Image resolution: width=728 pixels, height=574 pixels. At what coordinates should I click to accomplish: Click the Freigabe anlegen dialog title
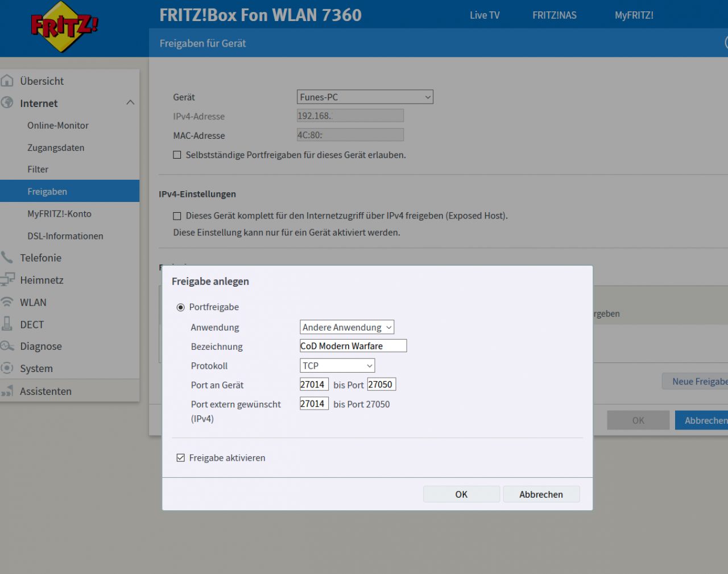pyautogui.click(x=210, y=281)
